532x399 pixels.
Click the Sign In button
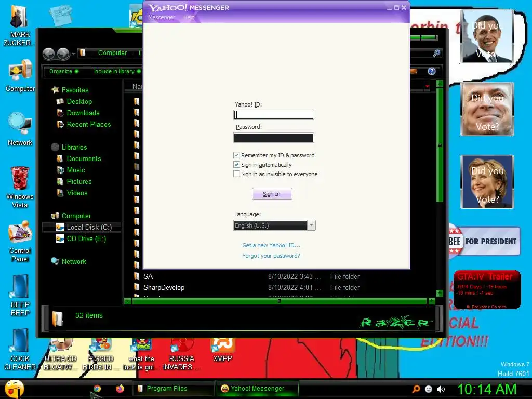point(272,194)
